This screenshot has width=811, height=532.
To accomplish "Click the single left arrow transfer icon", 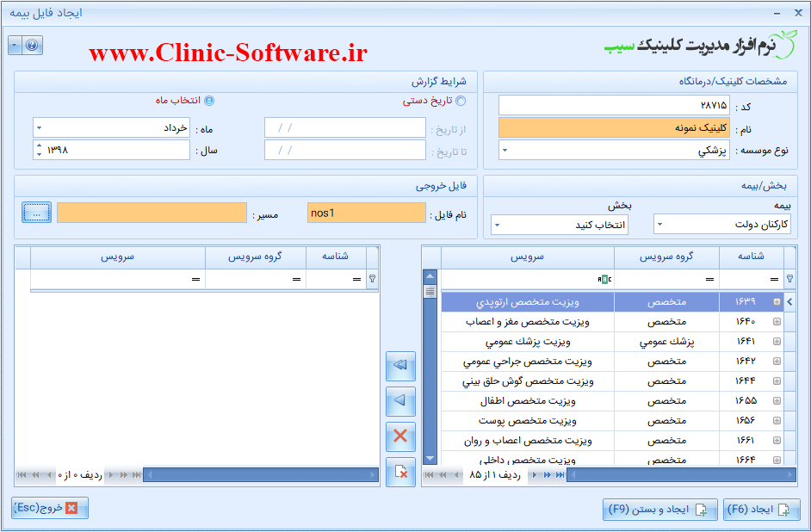I will tap(399, 401).
